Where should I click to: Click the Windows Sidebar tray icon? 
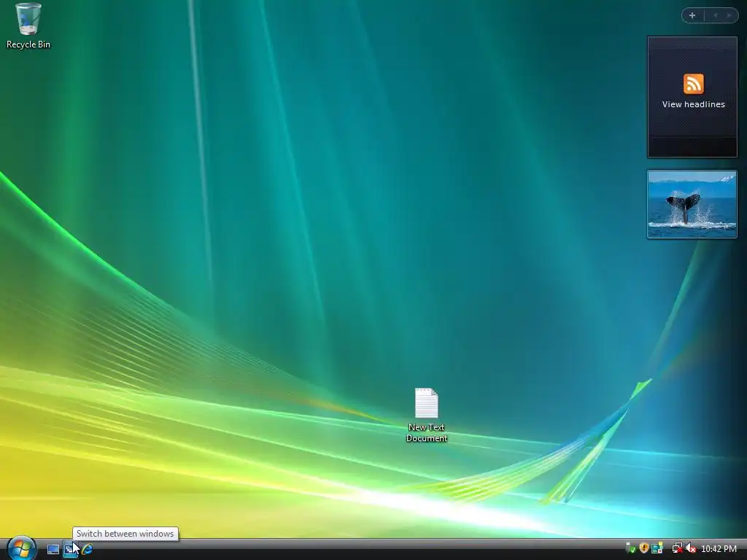tap(657, 548)
